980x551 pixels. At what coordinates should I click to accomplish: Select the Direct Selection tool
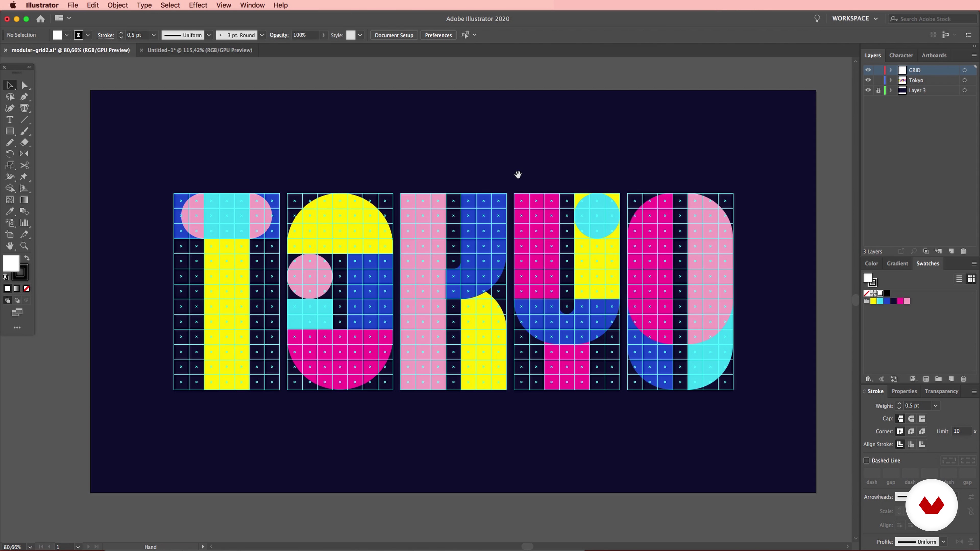(x=24, y=85)
